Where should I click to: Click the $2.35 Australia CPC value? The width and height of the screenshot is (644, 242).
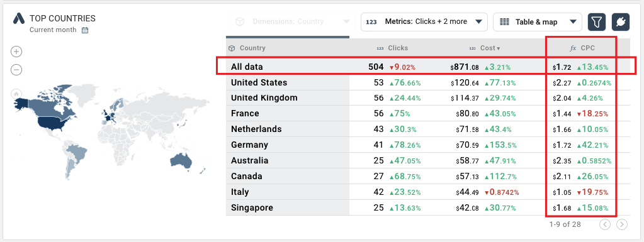(562, 160)
